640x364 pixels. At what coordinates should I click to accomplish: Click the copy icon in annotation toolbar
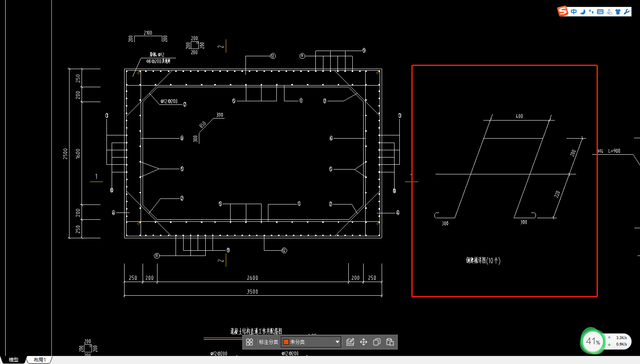pos(377,342)
